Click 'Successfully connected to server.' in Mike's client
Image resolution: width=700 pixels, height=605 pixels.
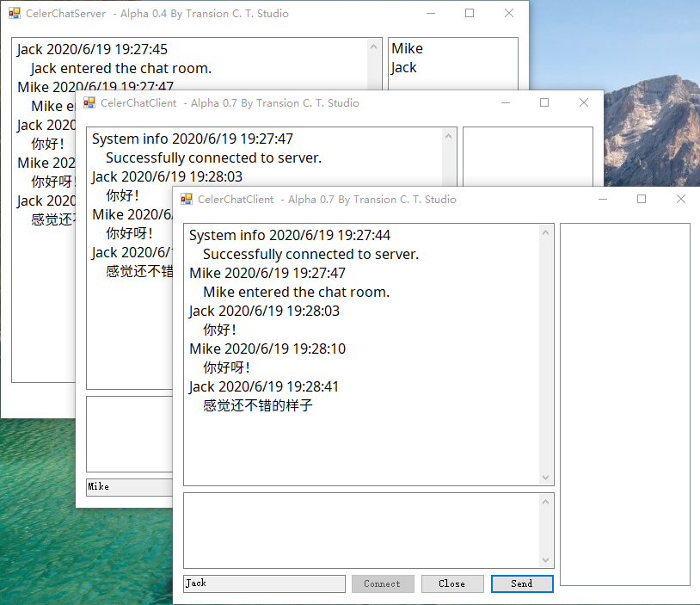coord(214,157)
